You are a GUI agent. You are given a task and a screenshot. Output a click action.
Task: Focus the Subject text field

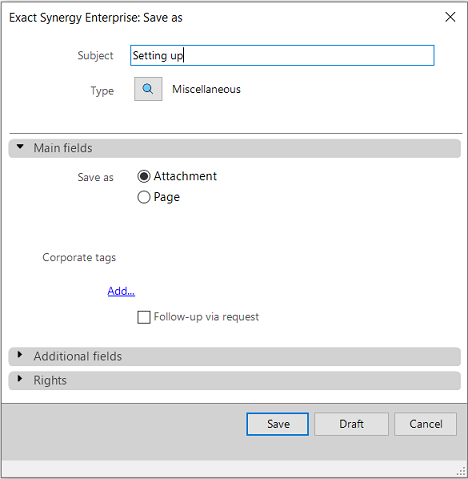[282, 55]
